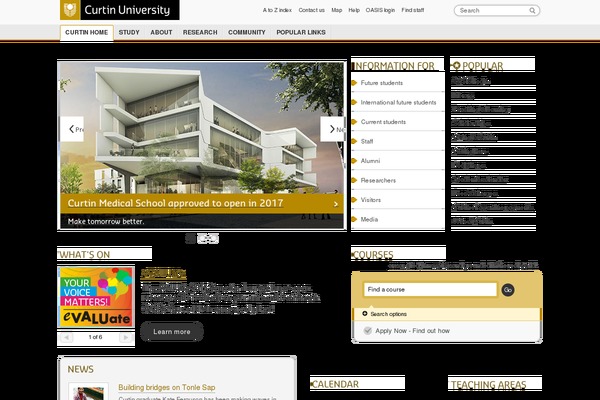
Task: Open the A to Z index link
Action: tap(277, 10)
